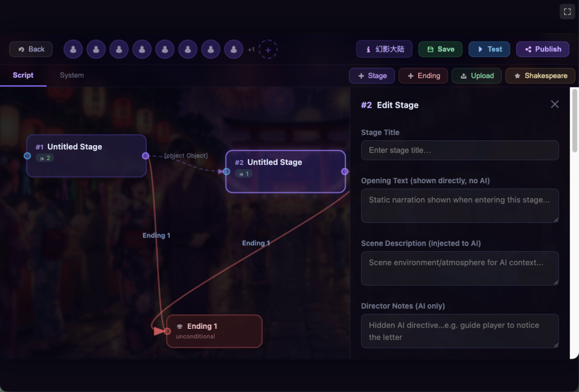Switch to the Script tab
The width and height of the screenshot is (579, 392).
[x=23, y=76]
